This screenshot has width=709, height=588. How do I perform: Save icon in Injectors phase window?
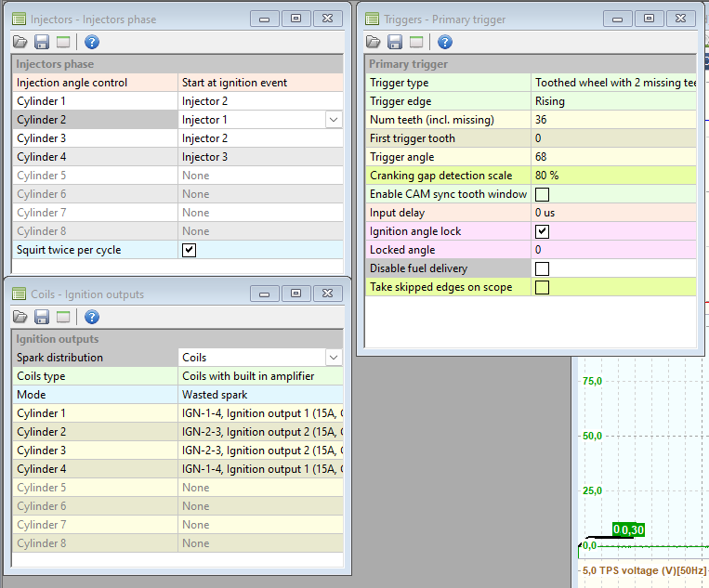pyautogui.click(x=42, y=42)
